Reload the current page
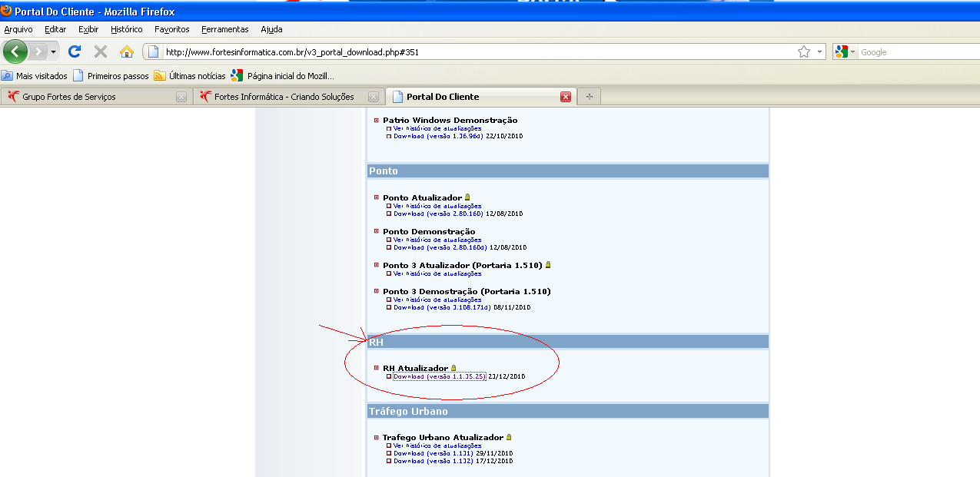980x477 pixels. tap(75, 51)
